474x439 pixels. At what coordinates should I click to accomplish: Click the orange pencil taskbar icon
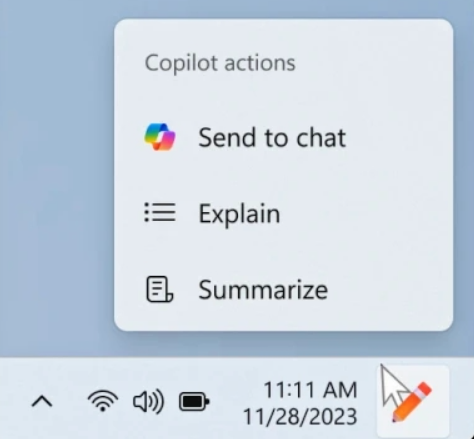tap(413, 402)
